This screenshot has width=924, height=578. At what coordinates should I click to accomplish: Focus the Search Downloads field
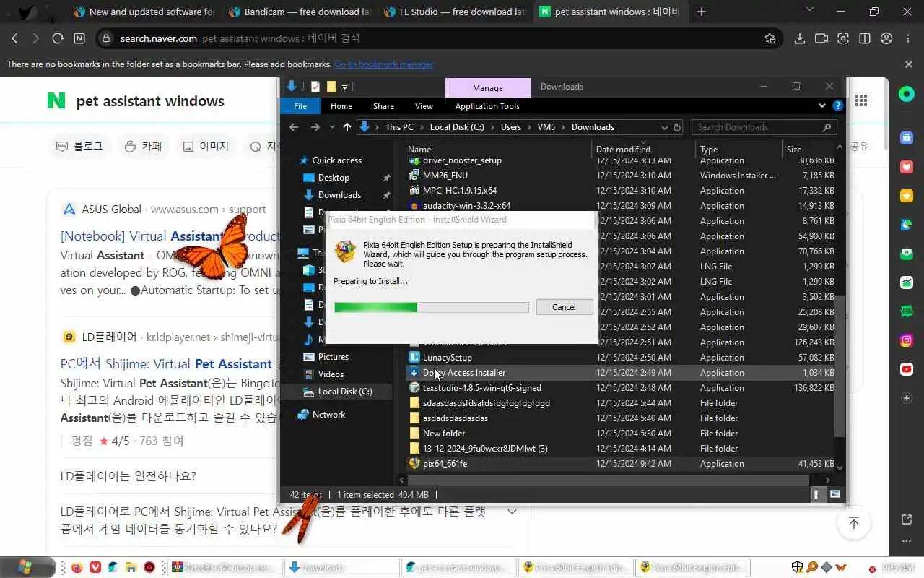click(x=764, y=127)
